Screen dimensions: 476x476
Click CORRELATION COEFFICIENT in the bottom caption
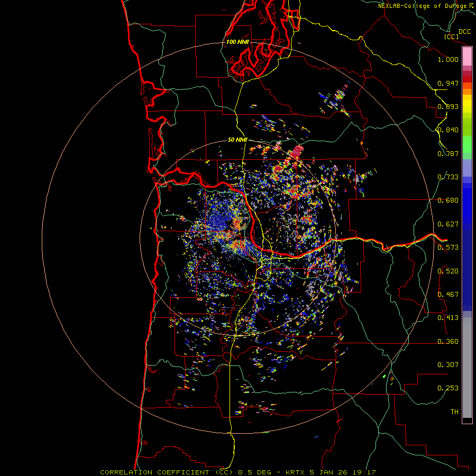tap(154, 472)
